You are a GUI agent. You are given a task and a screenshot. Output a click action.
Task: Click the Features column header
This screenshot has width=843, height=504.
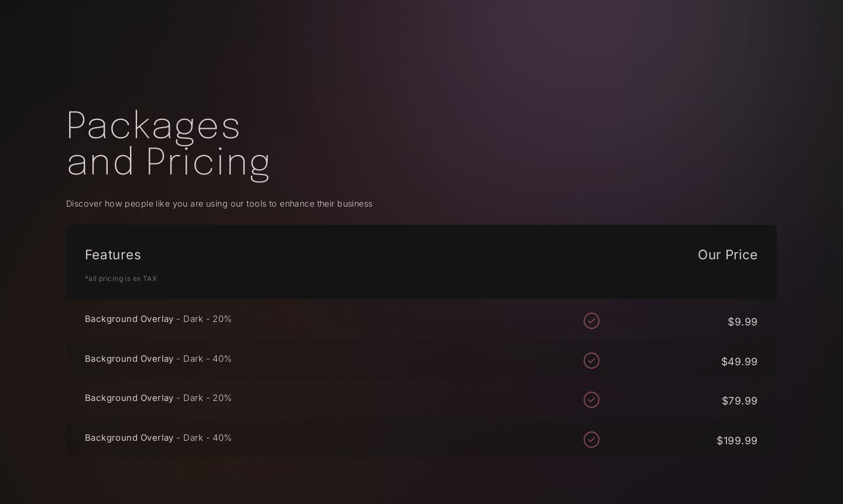113,255
